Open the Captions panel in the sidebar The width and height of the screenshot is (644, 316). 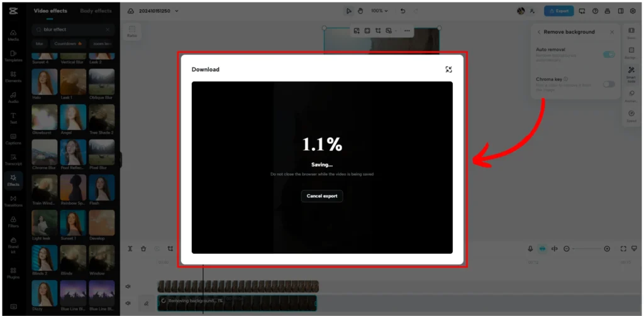click(x=13, y=139)
